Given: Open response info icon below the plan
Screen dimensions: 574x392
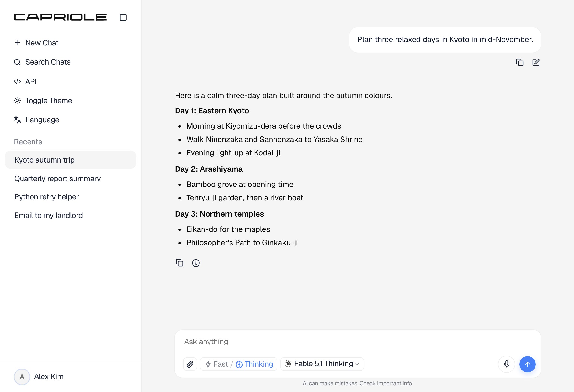Looking at the screenshot, I should pyautogui.click(x=196, y=263).
